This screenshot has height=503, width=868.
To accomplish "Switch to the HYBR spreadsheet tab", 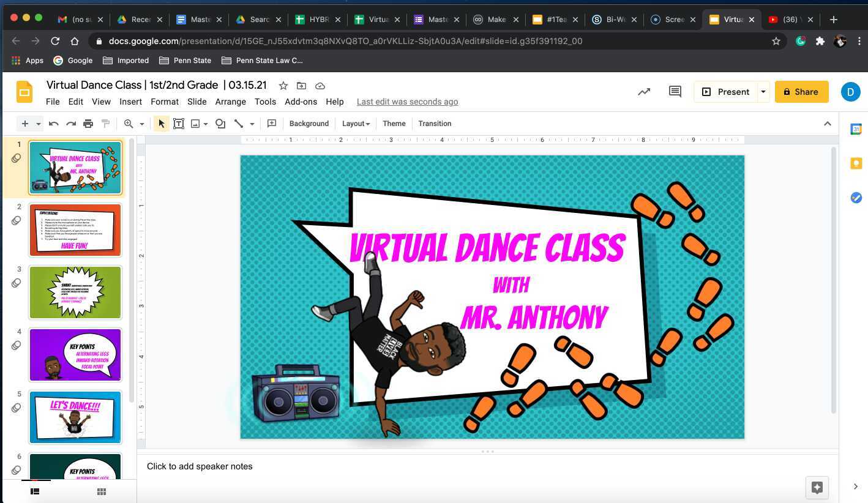I will 318,19.
